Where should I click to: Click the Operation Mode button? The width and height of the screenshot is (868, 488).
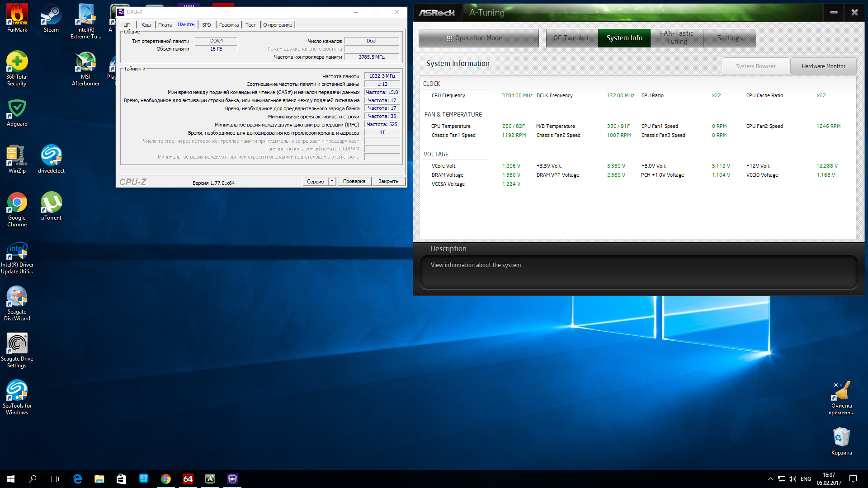[x=478, y=38]
